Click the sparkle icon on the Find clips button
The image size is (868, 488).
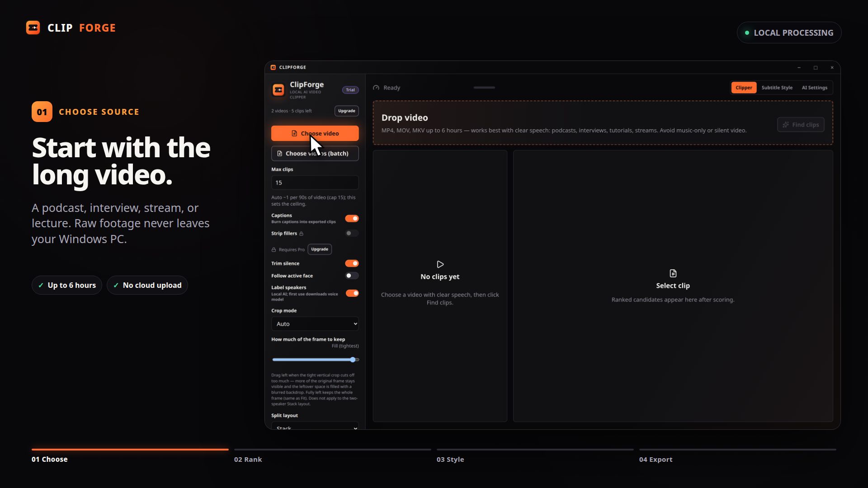click(786, 125)
